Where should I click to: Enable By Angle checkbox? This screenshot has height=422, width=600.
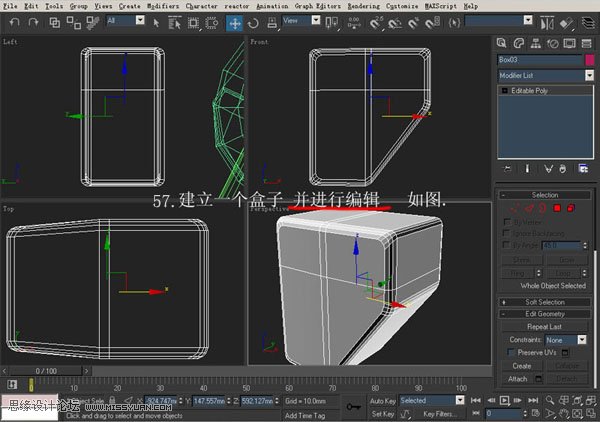click(507, 244)
